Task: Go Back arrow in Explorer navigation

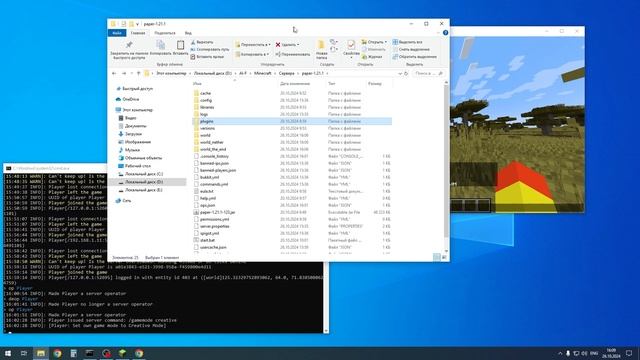Action: click(x=114, y=73)
